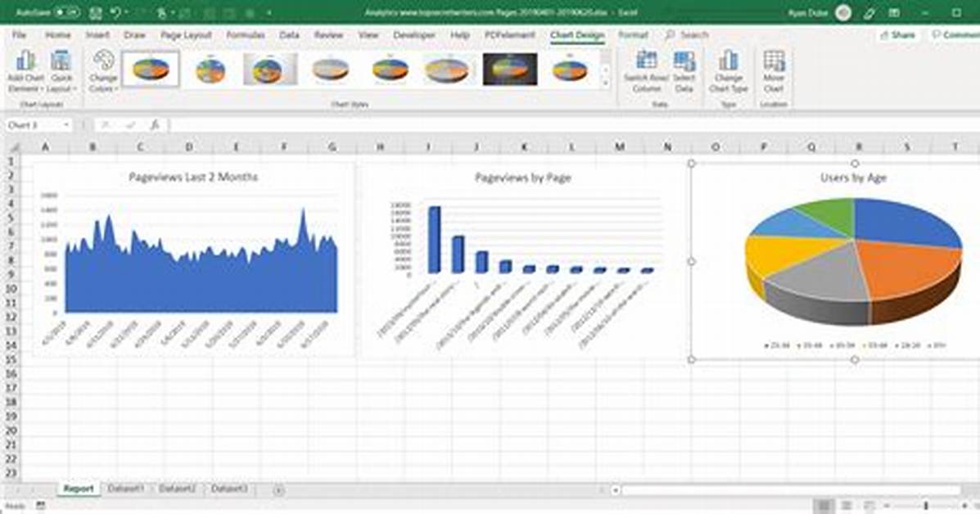The width and height of the screenshot is (980, 514).
Task: Select the first chart style thumbnail
Action: coord(151,69)
